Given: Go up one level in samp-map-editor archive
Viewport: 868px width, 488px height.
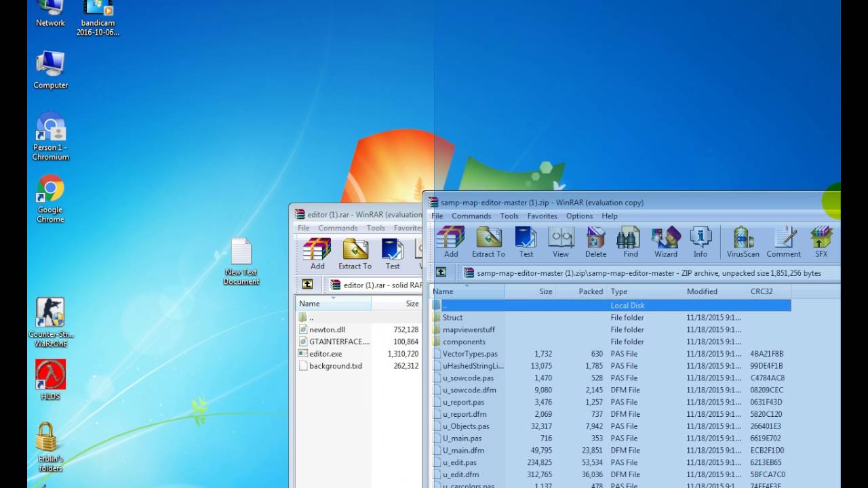Looking at the screenshot, I should pyautogui.click(x=441, y=272).
